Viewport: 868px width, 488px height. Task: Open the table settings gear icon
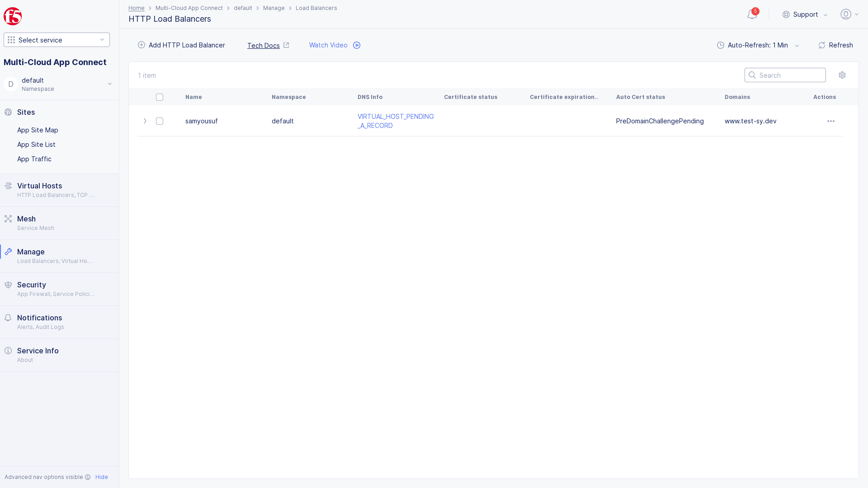(842, 75)
